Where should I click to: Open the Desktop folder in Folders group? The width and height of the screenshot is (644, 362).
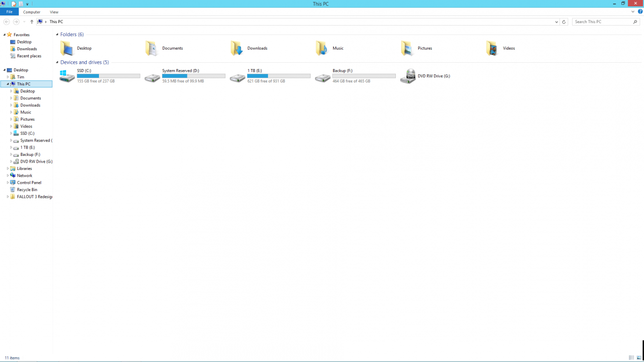pyautogui.click(x=76, y=48)
